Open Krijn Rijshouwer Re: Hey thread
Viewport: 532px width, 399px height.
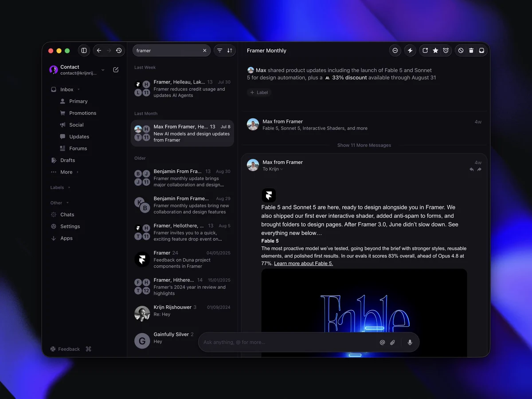click(x=182, y=313)
